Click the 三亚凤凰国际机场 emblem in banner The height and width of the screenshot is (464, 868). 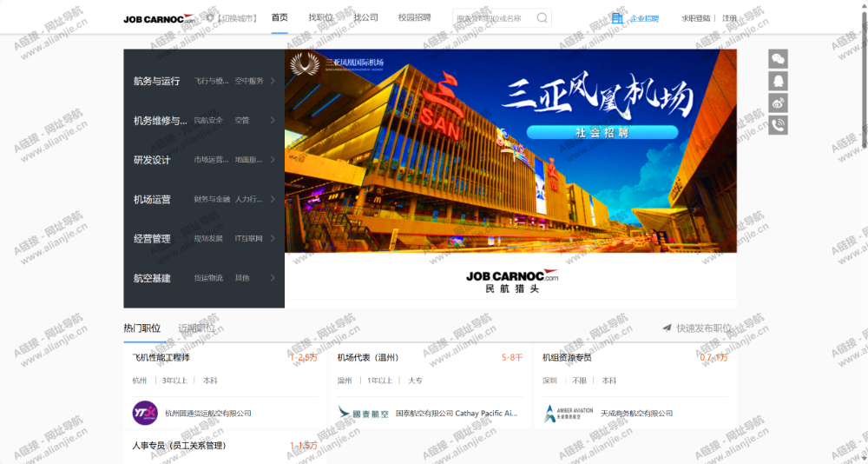tap(305, 63)
